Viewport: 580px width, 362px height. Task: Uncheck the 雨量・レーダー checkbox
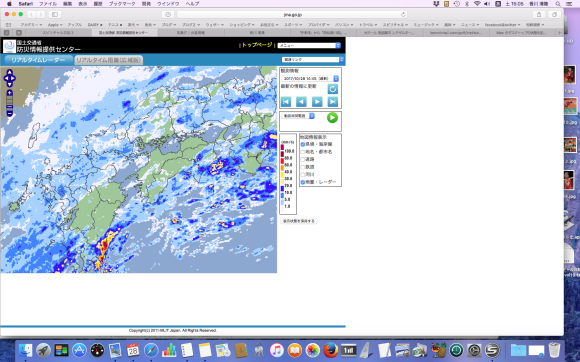point(303,182)
